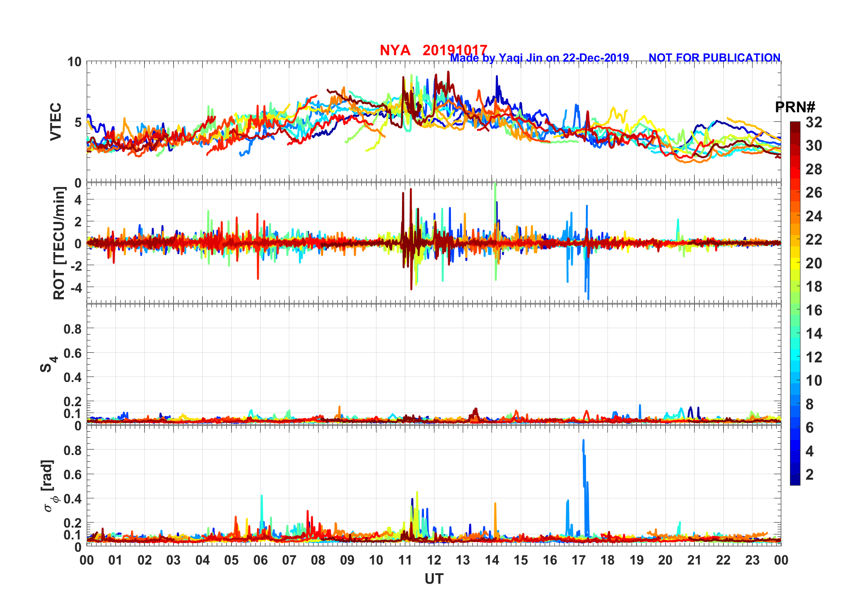The image size is (868, 607).
Task: Click the x-axis hour tick 01
Action: click(x=115, y=560)
